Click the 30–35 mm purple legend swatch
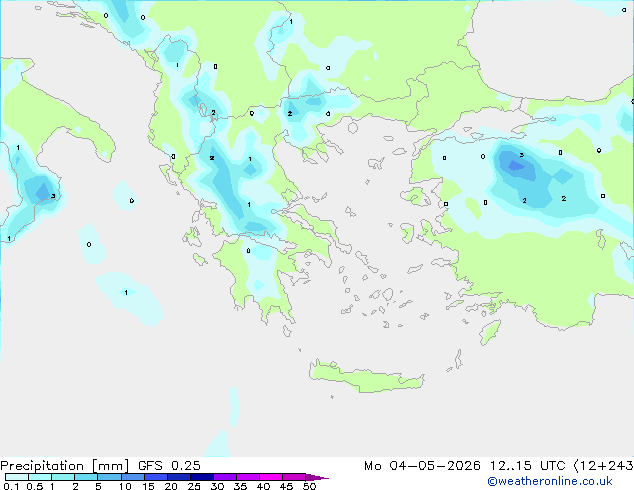 click(x=225, y=477)
